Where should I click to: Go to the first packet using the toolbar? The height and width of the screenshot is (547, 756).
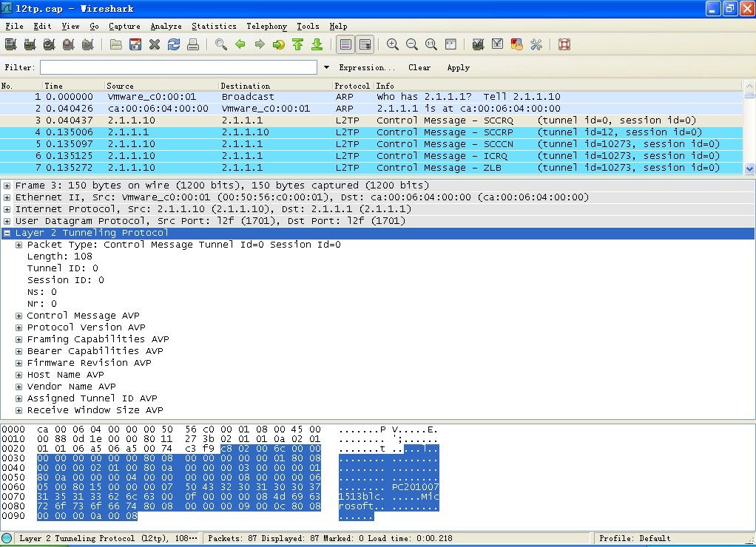[x=297, y=44]
